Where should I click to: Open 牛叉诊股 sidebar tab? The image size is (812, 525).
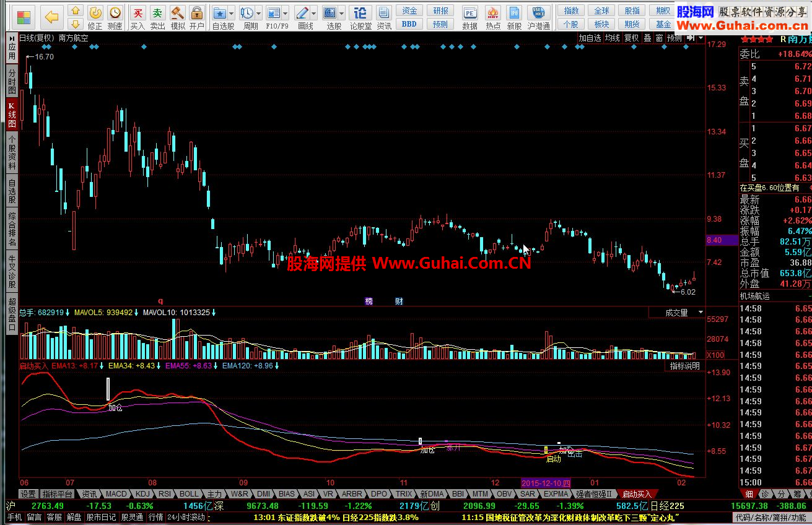tap(12, 271)
